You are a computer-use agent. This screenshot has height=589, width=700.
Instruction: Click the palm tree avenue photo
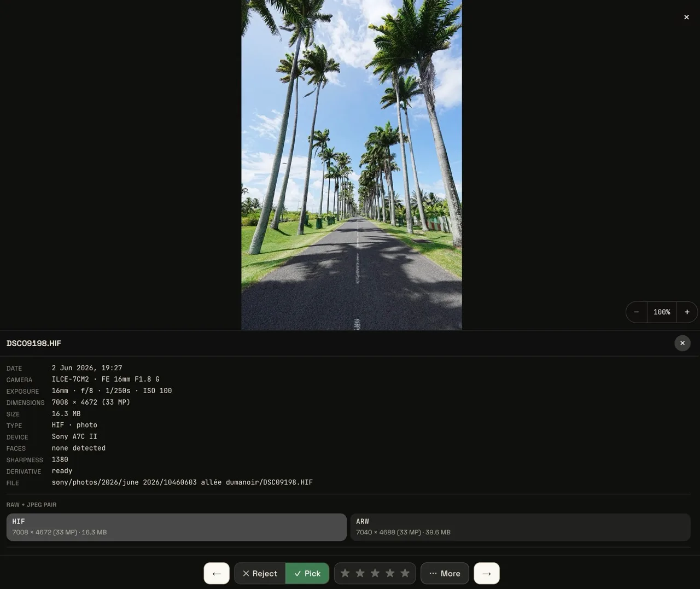(x=352, y=165)
